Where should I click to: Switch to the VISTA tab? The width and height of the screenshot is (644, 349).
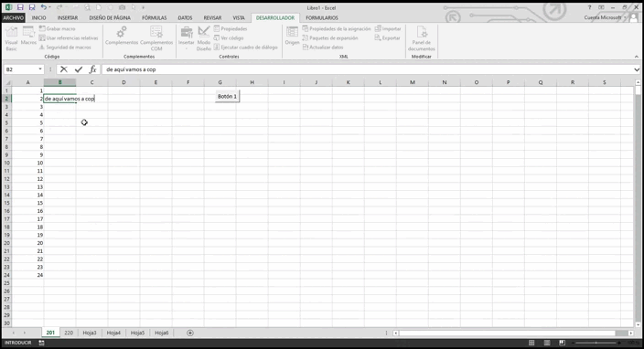click(x=239, y=18)
